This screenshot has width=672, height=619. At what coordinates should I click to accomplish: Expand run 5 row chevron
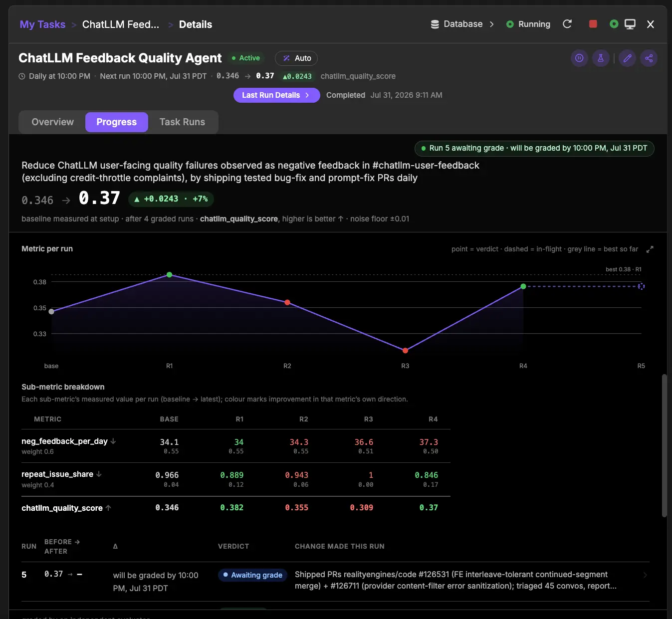tap(645, 575)
